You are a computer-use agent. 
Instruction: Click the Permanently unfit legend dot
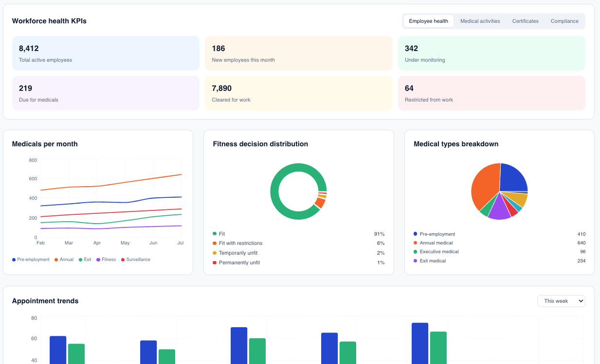(215, 262)
